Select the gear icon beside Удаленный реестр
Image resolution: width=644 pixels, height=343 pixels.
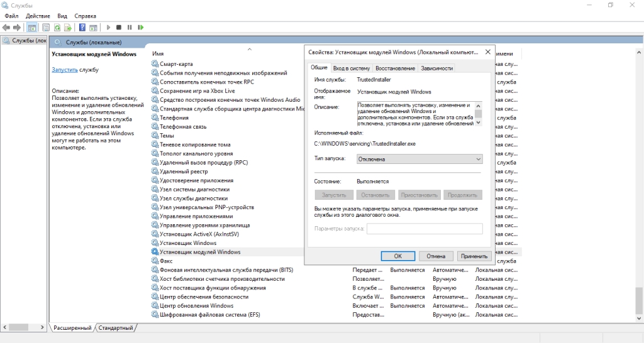point(155,171)
